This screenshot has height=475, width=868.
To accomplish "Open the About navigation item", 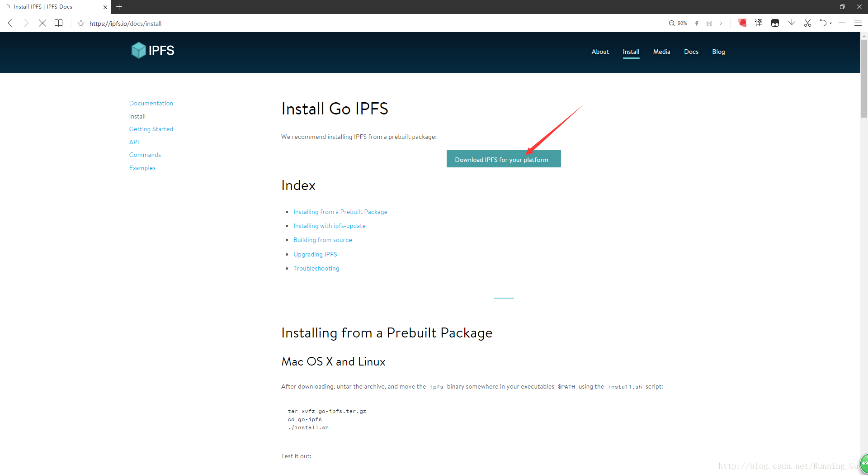I will (600, 52).
